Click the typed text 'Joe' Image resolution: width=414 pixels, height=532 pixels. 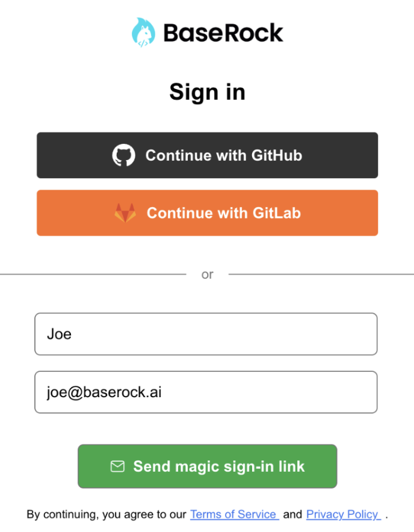(x=59, y=334)
